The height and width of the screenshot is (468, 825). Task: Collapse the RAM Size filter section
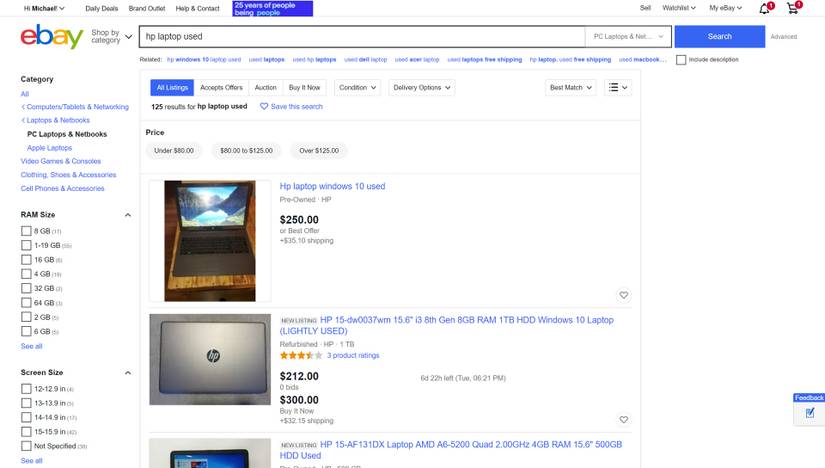(x=127, y=215)
